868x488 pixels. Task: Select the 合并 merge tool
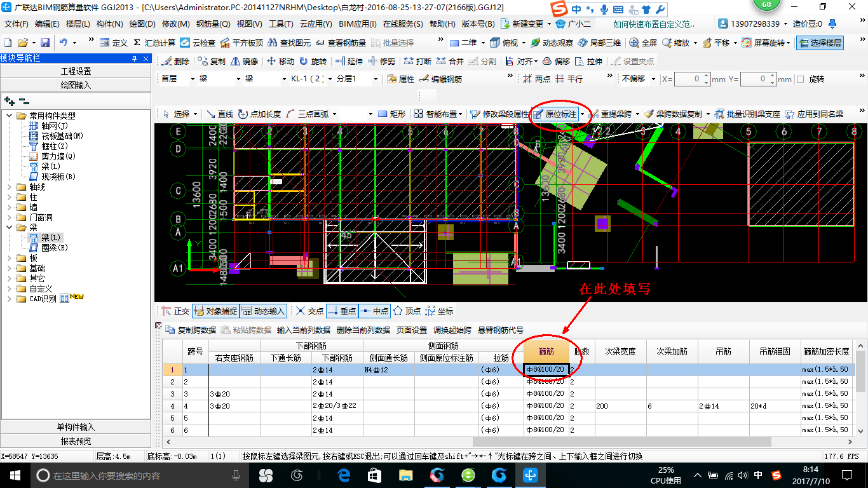[x=451, y=61]
